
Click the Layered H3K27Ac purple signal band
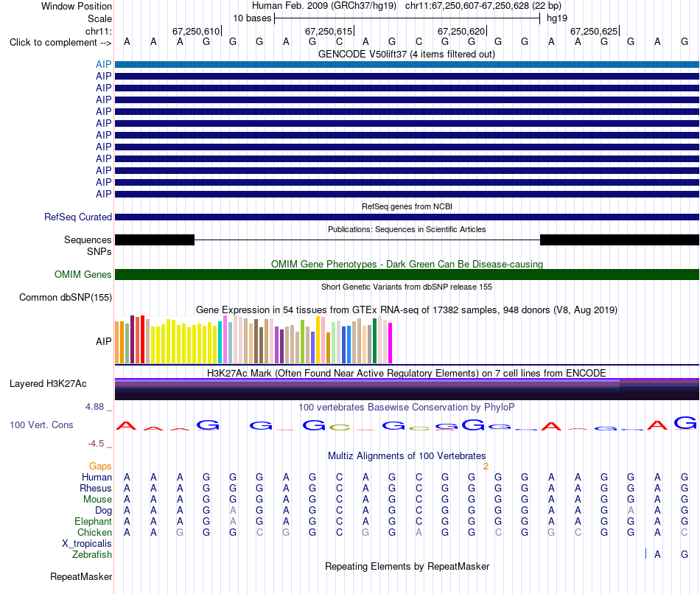click(x=407, y=389)
